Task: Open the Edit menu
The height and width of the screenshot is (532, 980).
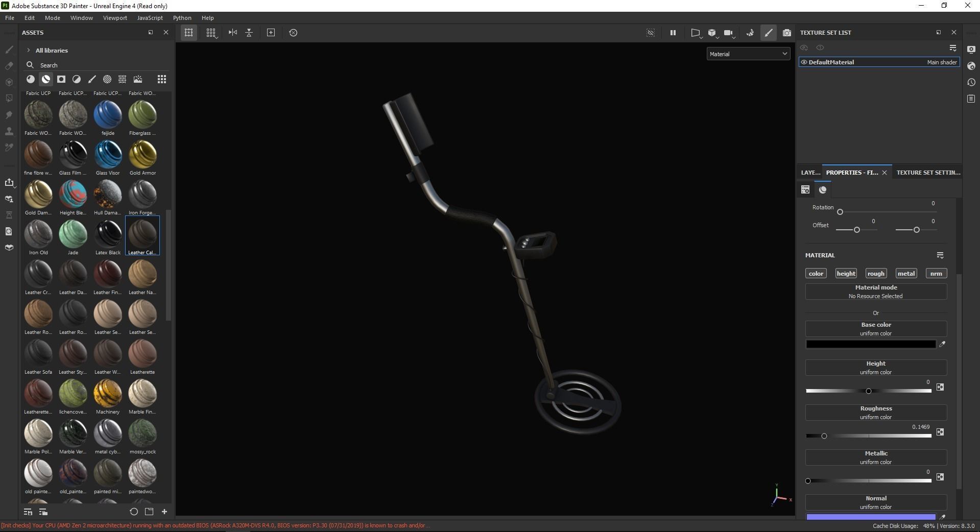Action: tap(30, 18)
